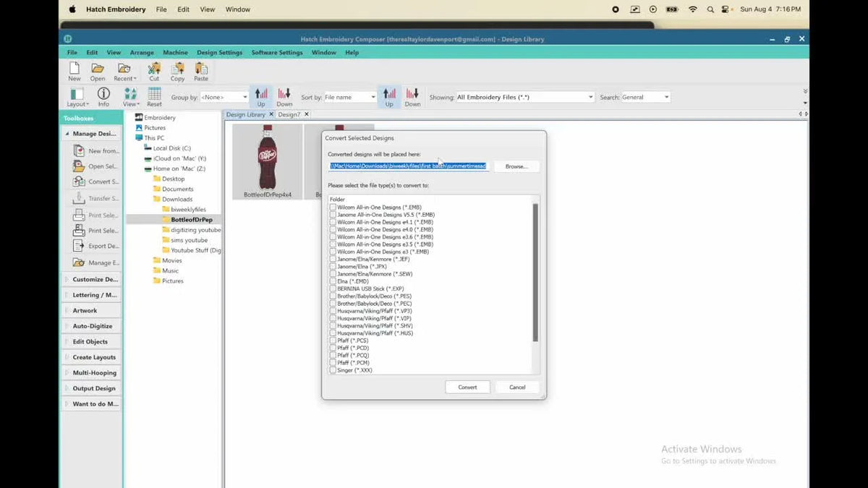The image size is (868, 488).
Task: Click the Up icon next to Sort by
Action: click(x=389, y=97)
